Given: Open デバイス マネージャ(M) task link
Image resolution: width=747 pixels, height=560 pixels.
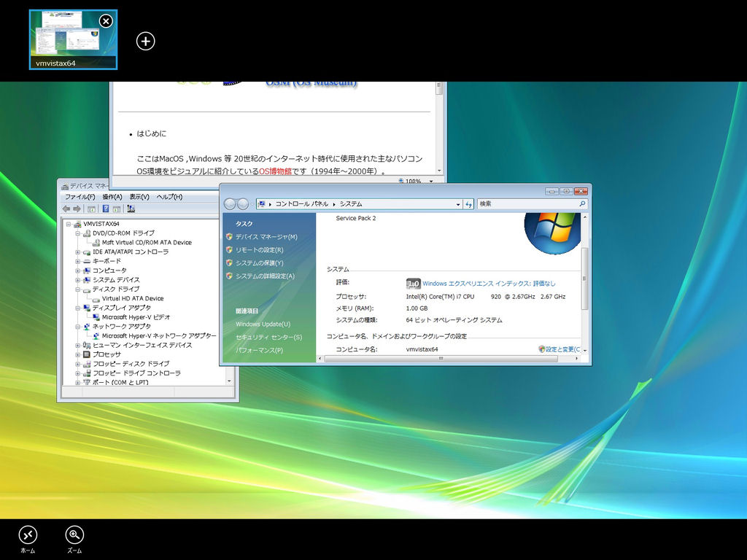Looking at the screenshot, I should point(266,237).
